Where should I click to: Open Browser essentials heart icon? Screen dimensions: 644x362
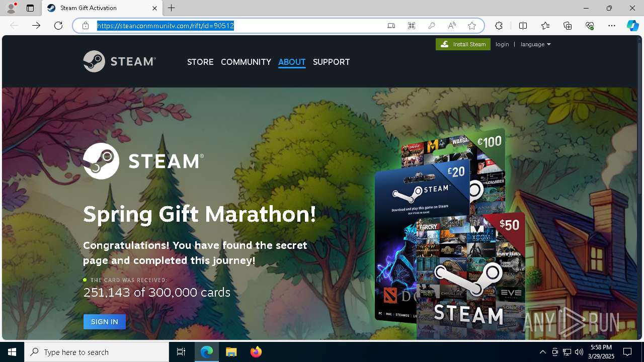590,26
